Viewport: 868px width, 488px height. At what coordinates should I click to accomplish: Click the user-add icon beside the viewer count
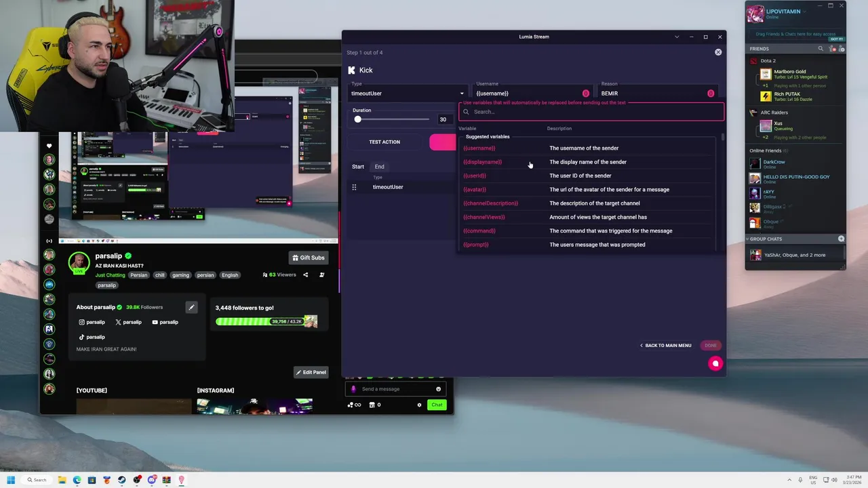[321, 274]
